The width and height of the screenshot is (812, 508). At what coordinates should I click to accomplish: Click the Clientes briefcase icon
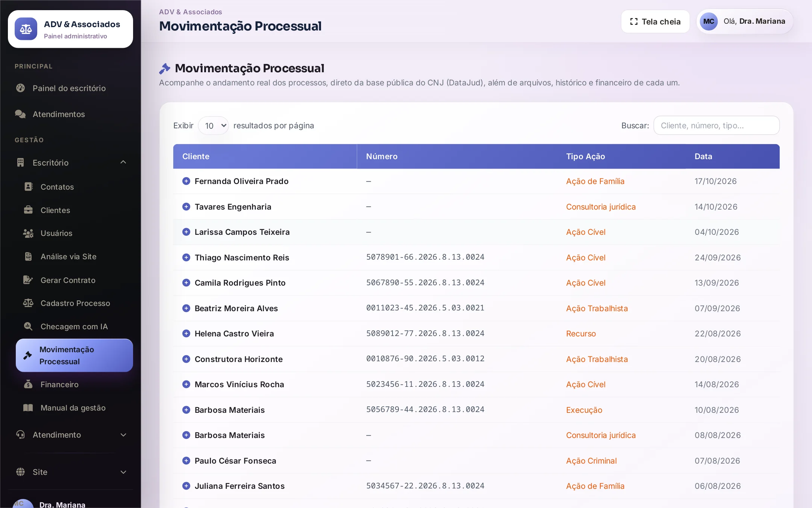coord(29,210)
